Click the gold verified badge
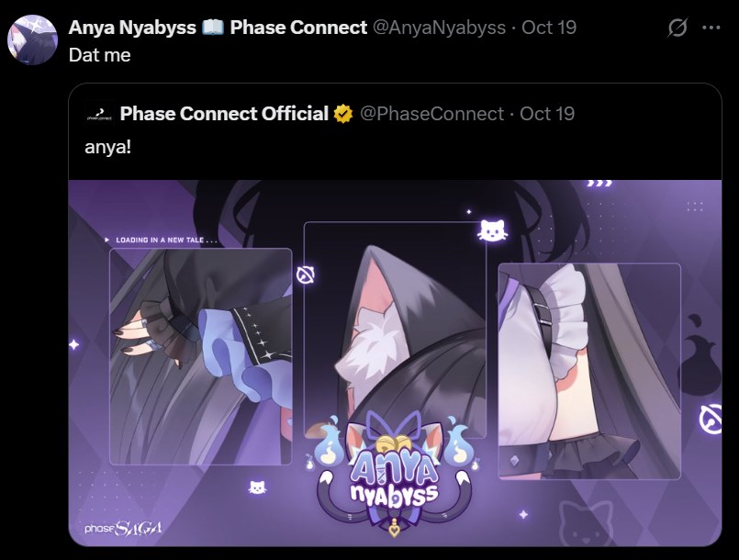The image size is (739, 560). click(x=343, y=114)
